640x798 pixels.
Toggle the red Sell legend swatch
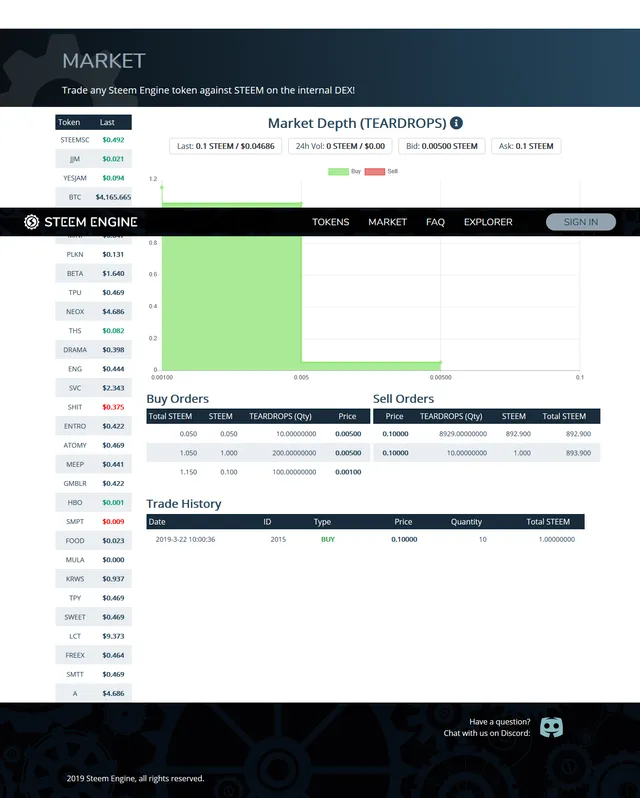tap(375, 172)
